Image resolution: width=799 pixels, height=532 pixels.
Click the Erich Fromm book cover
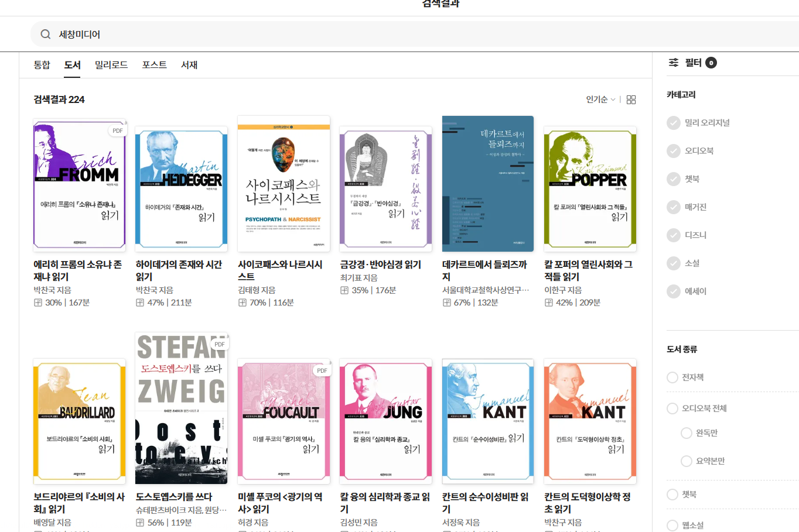pos(80,185)
